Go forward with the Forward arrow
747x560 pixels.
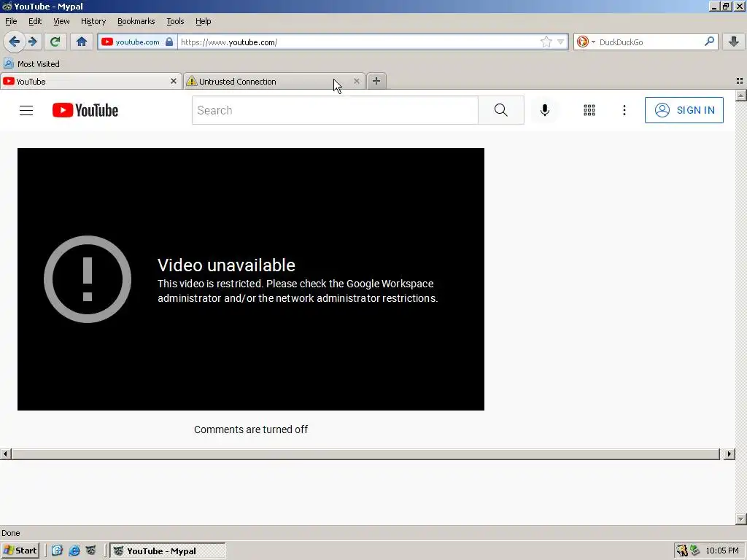33,42
